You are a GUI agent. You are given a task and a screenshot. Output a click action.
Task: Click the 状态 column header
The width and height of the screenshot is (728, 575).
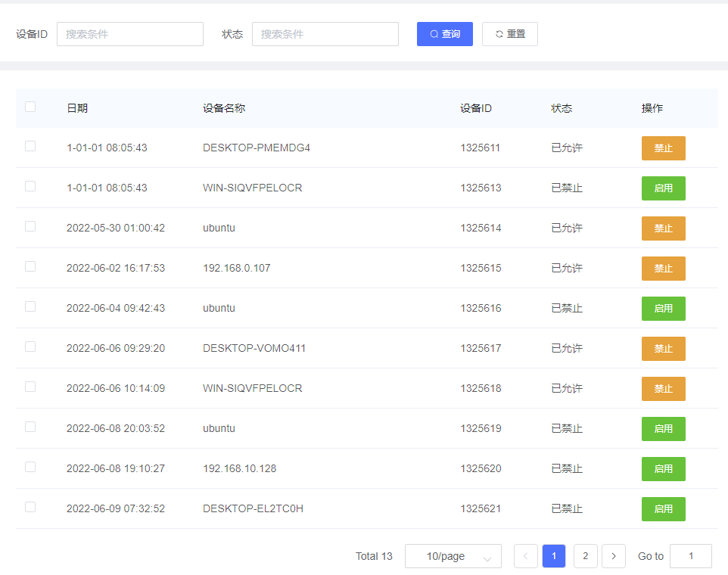[562, 108]
